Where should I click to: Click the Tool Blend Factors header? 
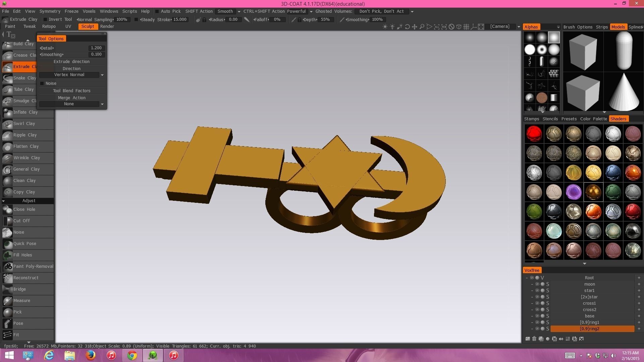pos(71,91)
